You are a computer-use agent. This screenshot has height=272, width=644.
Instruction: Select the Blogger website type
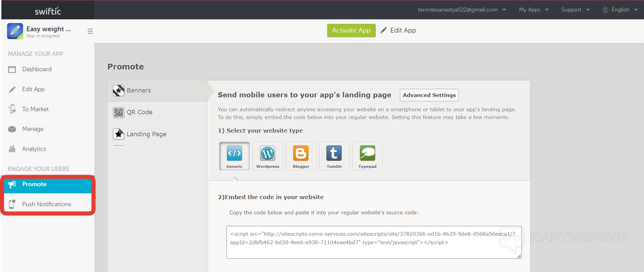(x=301, y=156)
